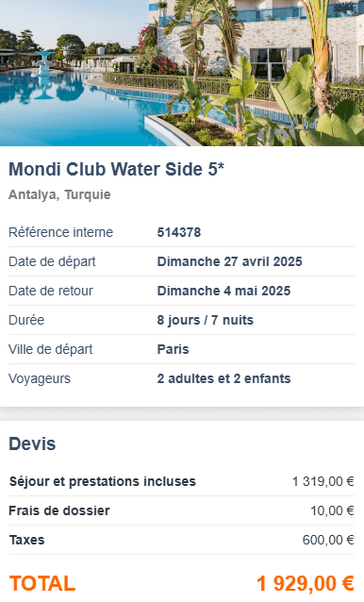Image resolution: width=364 pixels, height=602 pixels.
Task: Select the Séjour et prestations incluses price
Action: coord(323,481)
